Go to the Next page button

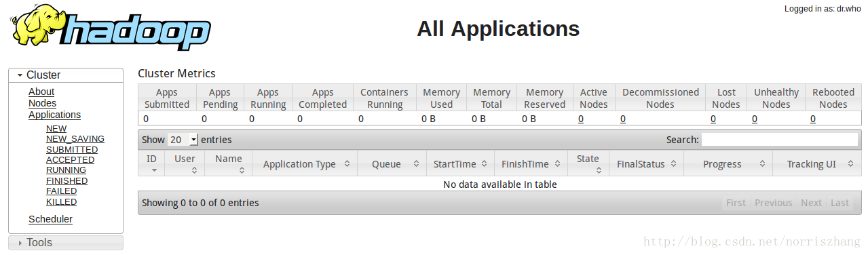click(x=811, y=203)
